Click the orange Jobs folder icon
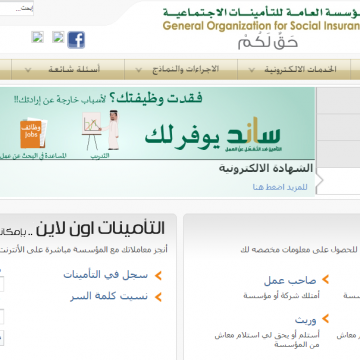Viewport: 360px width, 360px height. [x=34, y=133]
